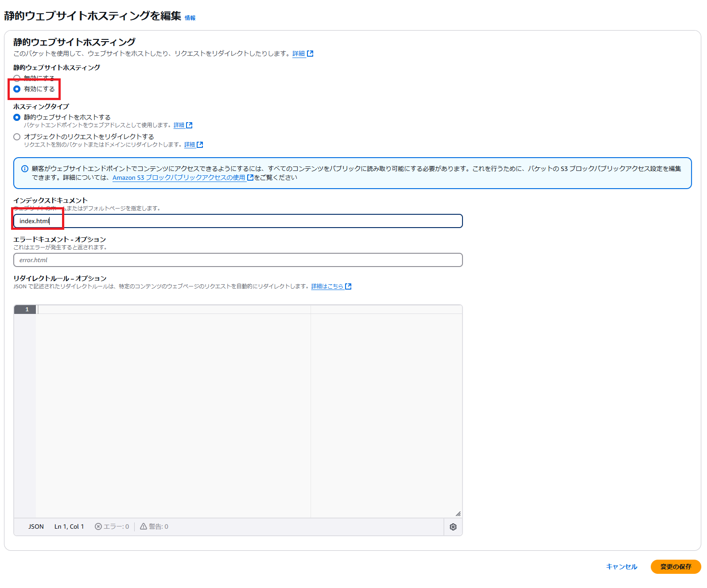Open the code editor settings gear

[x=453, y=527]
